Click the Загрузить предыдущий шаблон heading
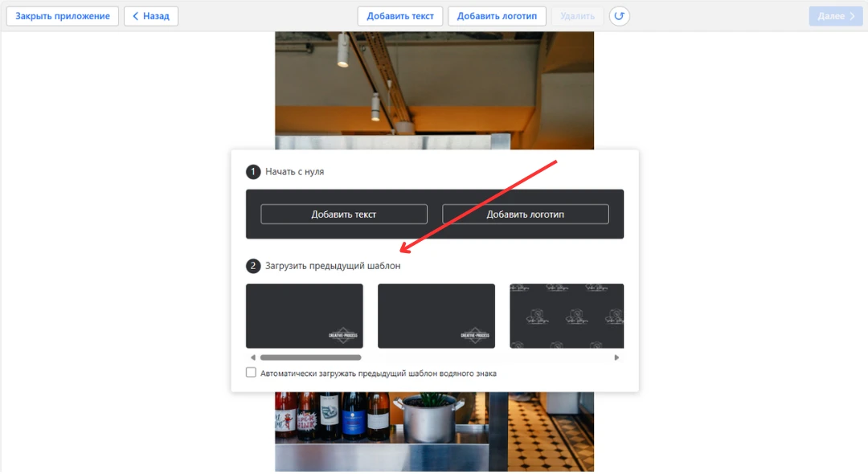868x474 pixels. [x=333, y=266]
